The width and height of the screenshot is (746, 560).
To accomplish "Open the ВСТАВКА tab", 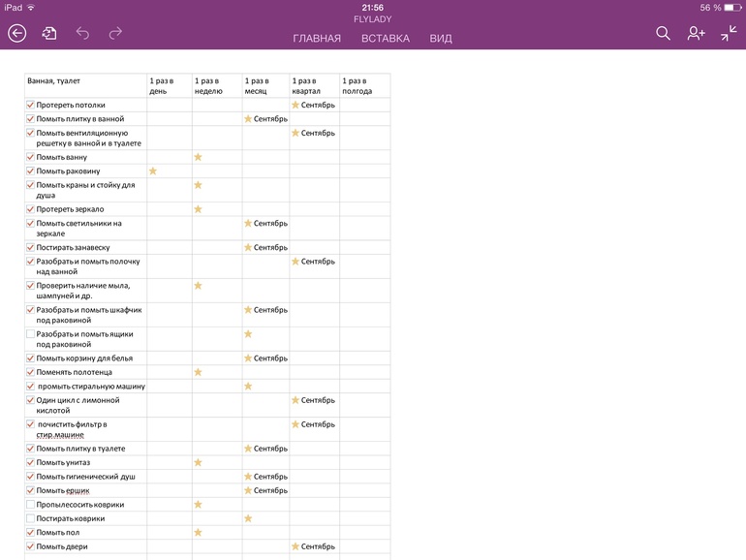I will pyautogui.click(x=385, y=39).
